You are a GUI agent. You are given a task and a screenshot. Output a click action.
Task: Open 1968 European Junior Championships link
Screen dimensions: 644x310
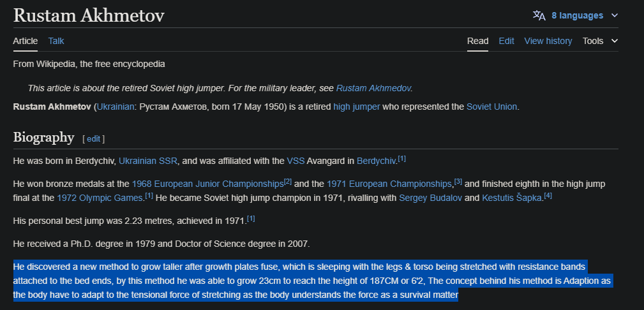(207, 184)
